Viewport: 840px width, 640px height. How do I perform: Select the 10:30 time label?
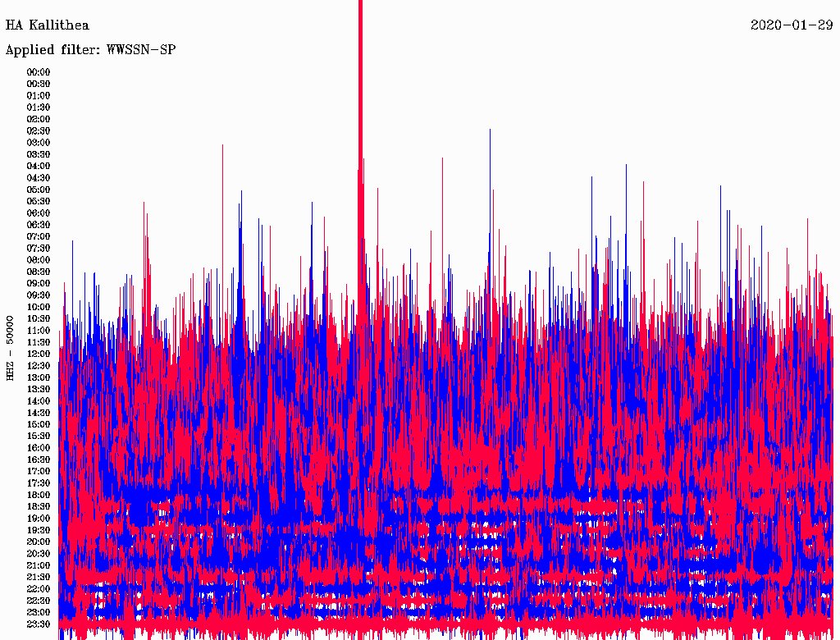tap(39, 319)
